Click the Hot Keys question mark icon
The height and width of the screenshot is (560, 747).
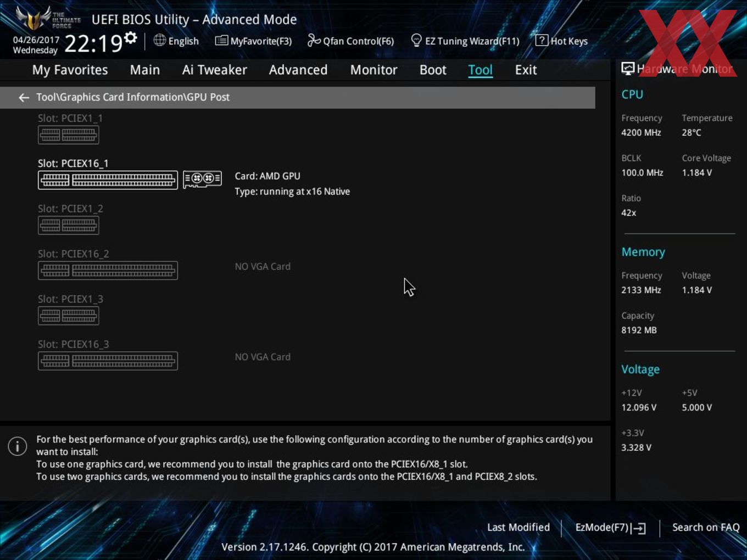[x=542, y=41]
